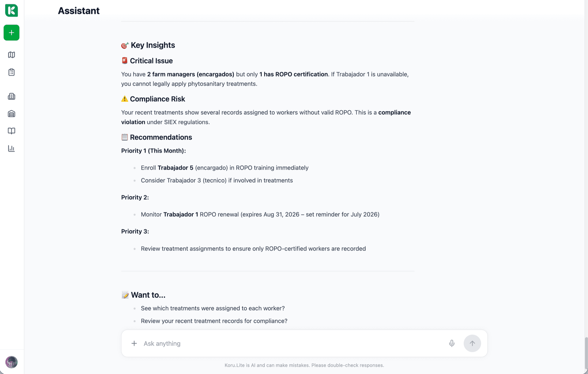Open the farm buildings section
The height and width of the screenshot is (374, 588).
[11, 96]
